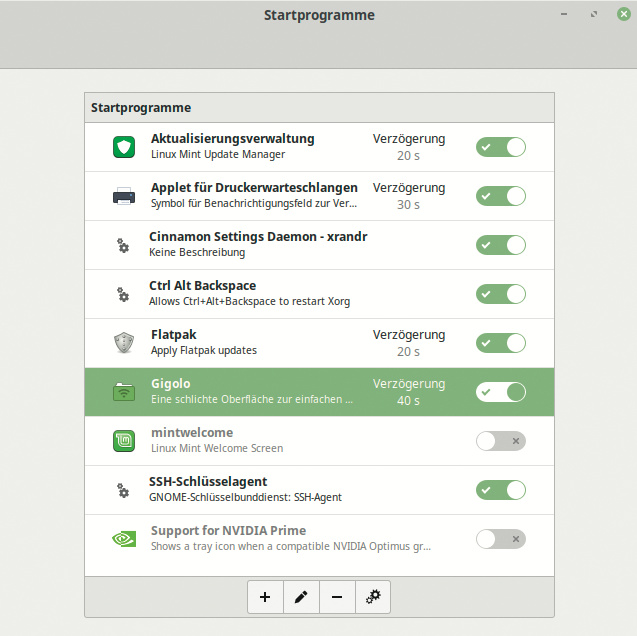Click the Startprogramme list header

319,108
